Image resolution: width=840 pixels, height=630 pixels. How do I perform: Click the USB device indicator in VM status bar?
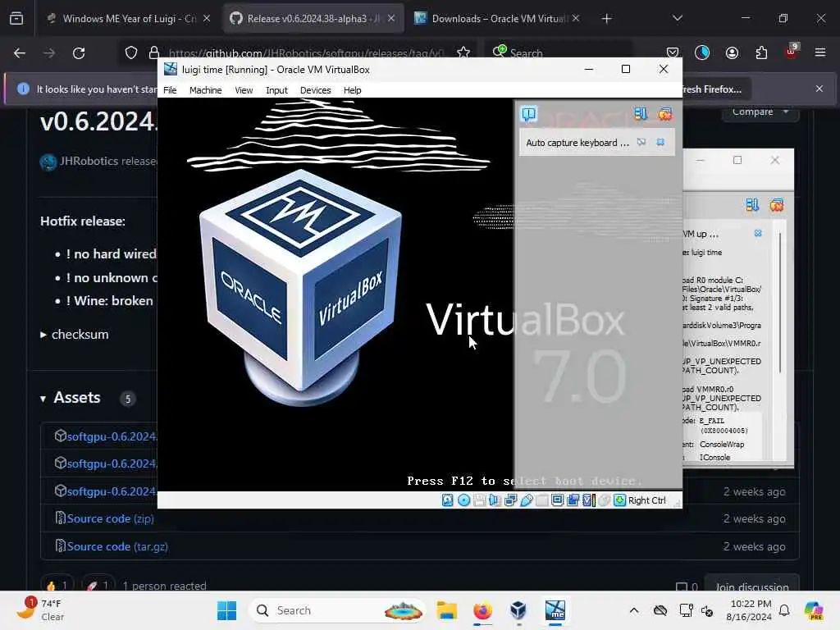click(x=527, y=500)
